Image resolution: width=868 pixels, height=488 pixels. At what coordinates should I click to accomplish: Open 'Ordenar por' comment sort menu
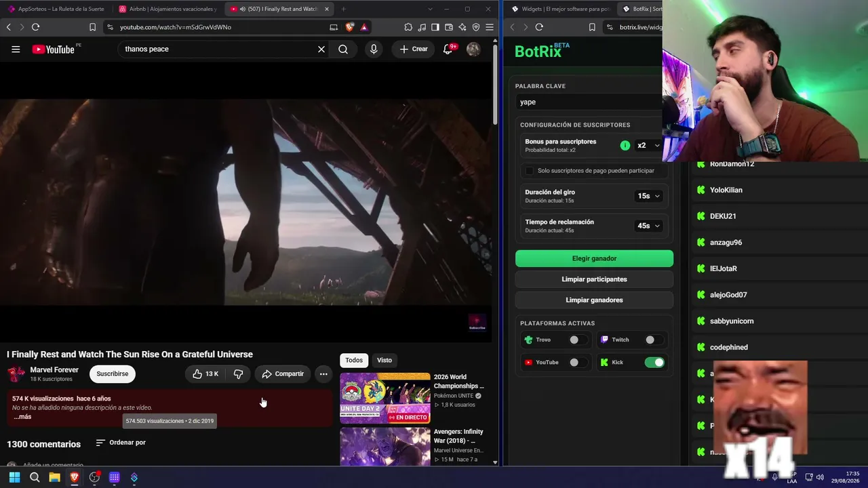point(121,443)
